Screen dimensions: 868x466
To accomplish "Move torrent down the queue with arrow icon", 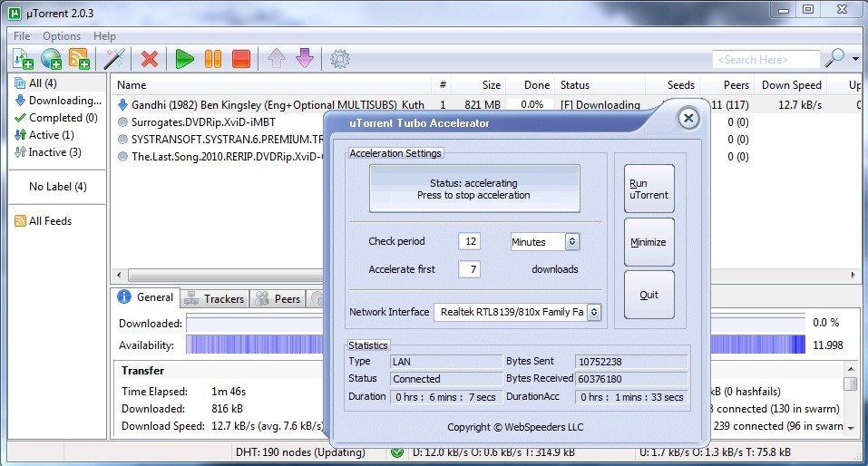I will coord(305,59).
